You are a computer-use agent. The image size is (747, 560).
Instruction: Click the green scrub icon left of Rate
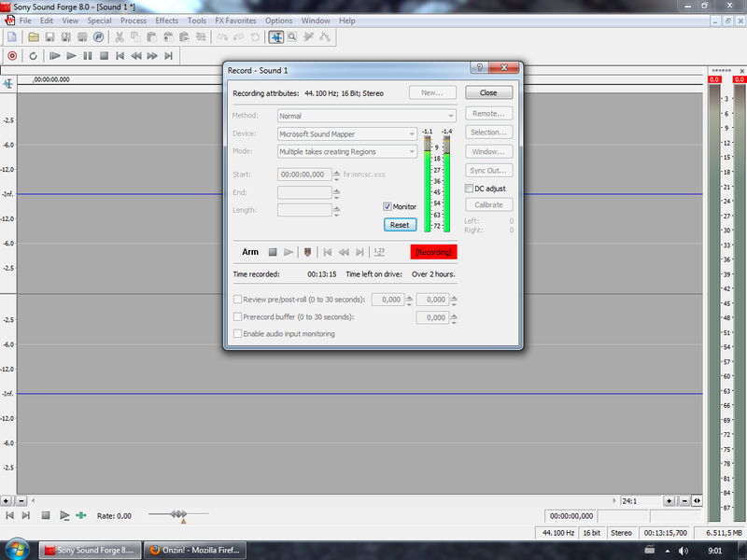(x=81, y=515)
